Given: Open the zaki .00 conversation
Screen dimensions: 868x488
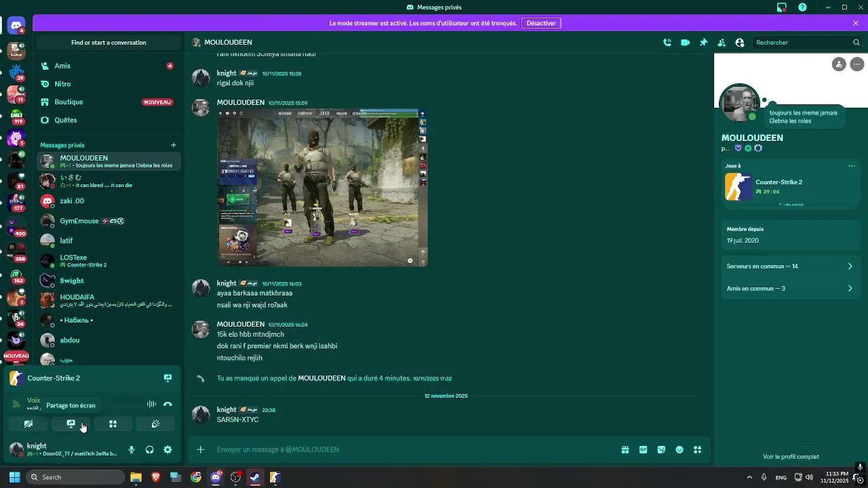Looking at the screenshot, I should pyautogui.click(x=108, y=201).
